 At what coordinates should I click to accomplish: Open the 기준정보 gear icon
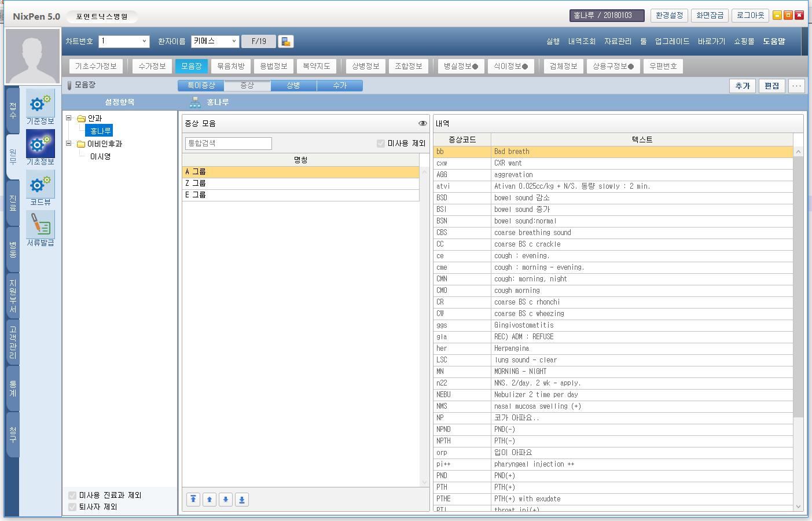(x=40, y=104)
